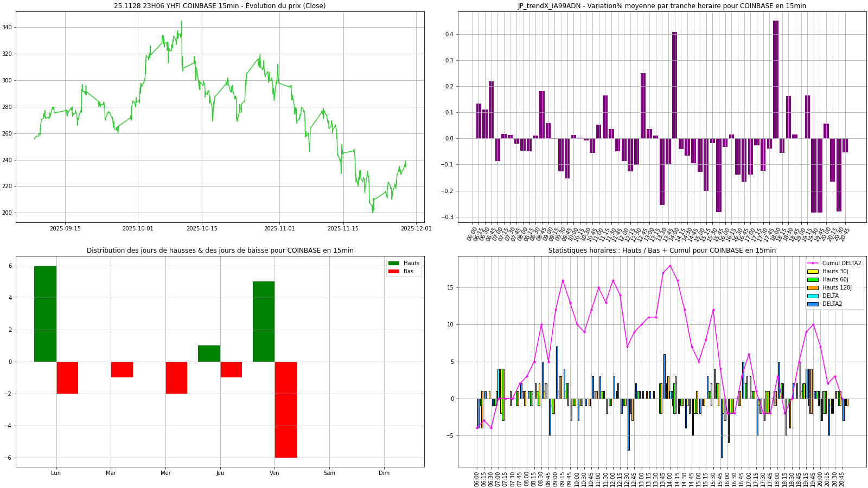Click the blue DELTA2 legend swatch
Screen dimensions: 868x488
pyautogui.click(x=813, y=304)
